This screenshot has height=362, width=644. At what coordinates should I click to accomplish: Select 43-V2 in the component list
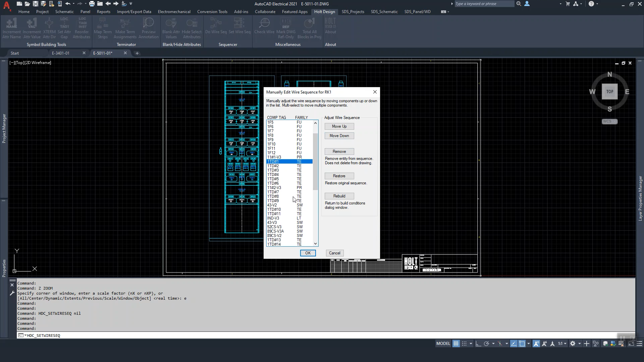pyautogui.click(x=272, y=205)
